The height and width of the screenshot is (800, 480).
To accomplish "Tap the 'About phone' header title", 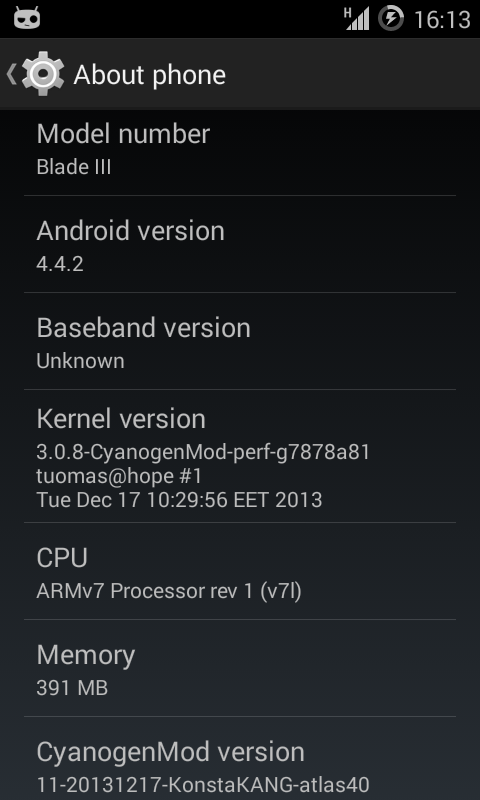I will 149,75.
